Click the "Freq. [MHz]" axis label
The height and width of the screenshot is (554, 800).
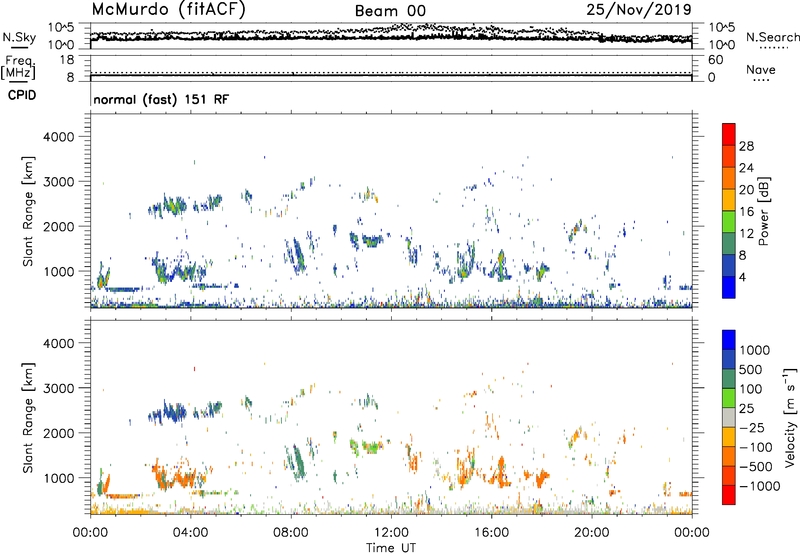point(18,68)
